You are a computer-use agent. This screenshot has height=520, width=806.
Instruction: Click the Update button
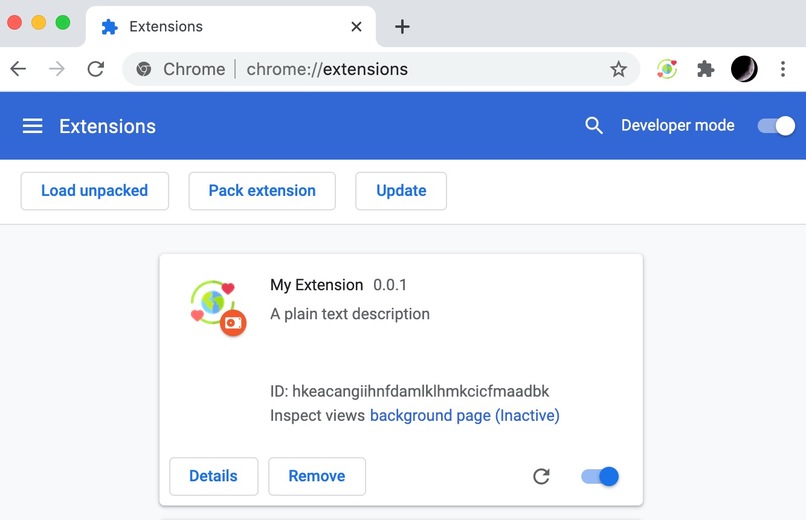pyautogui.click(x=401, y=191)
